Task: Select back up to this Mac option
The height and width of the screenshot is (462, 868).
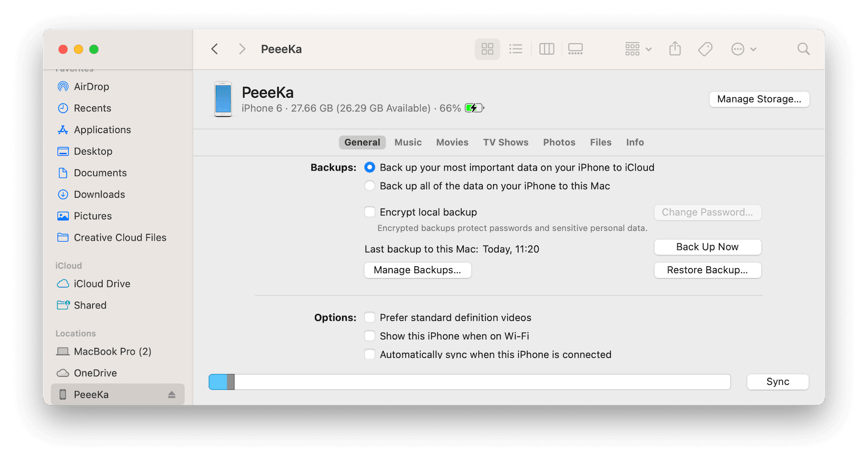Action: 370,186
